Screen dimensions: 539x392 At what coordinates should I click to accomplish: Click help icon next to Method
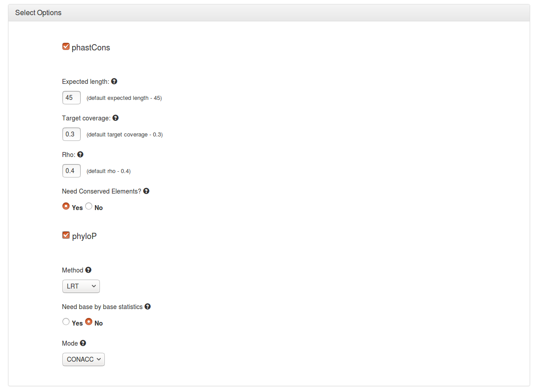click(88, 270)
